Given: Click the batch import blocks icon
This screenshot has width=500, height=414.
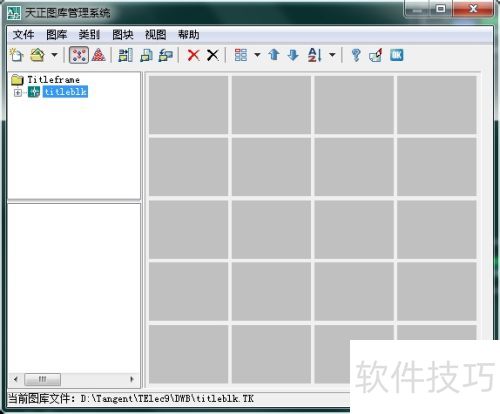Looking at the screenshot, I should (x=125, y=55).
